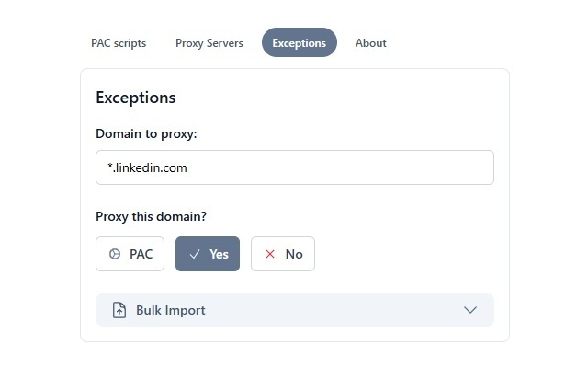Choose Yes to proxy this domain
The width and height of the screenshot is (588, 368).
tap(208, 254)
